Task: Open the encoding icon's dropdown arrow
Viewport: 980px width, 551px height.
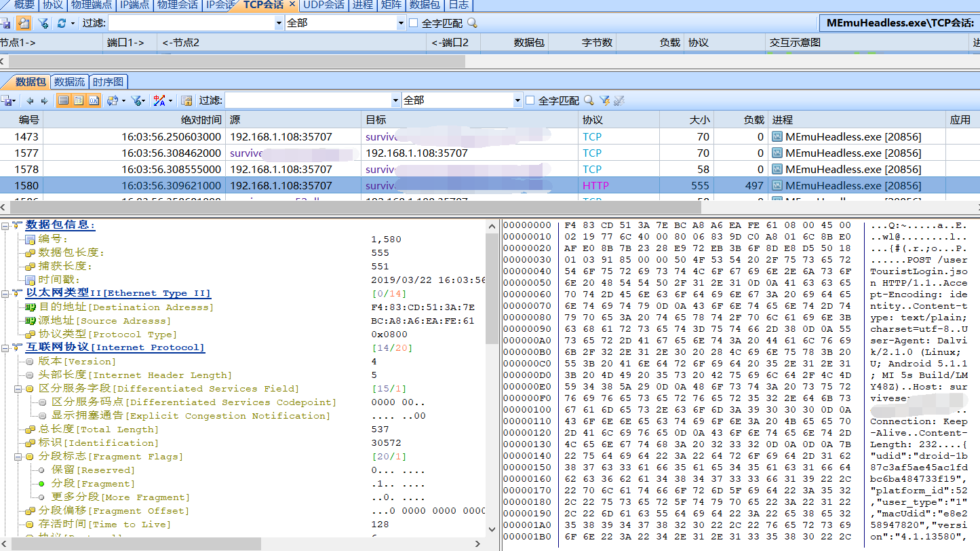Action: tap(170, 100)
